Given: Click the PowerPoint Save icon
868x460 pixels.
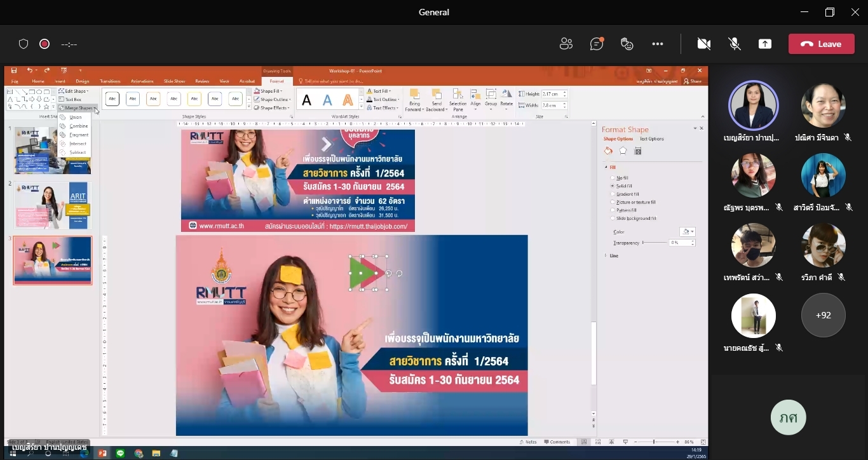Looking at the screenshot, I should tap(14, 71).
